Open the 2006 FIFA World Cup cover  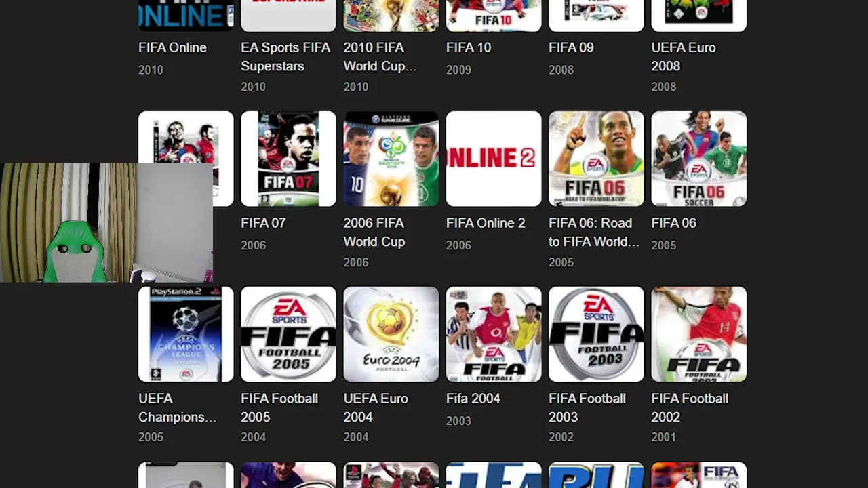point(391,159)
